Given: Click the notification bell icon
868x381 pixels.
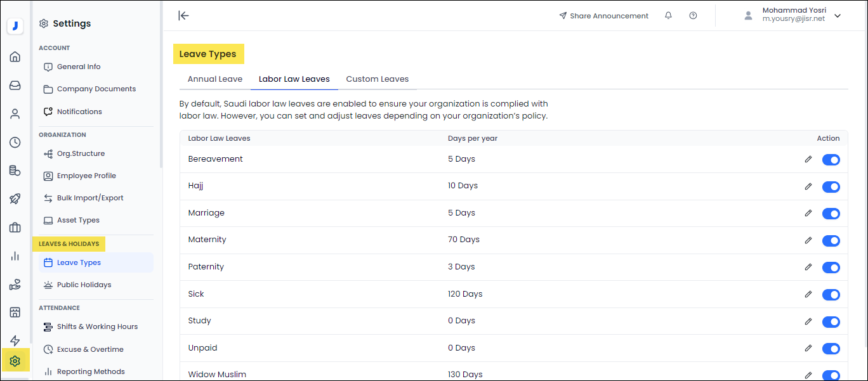Looking at the screenshot, I should click(x=668, y=16).
